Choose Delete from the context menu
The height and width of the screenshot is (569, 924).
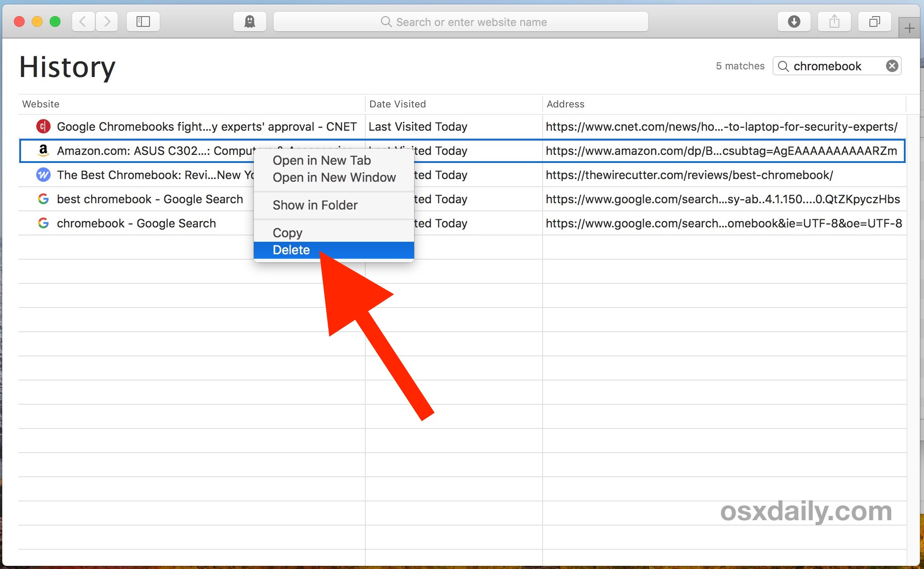(334, 250)
